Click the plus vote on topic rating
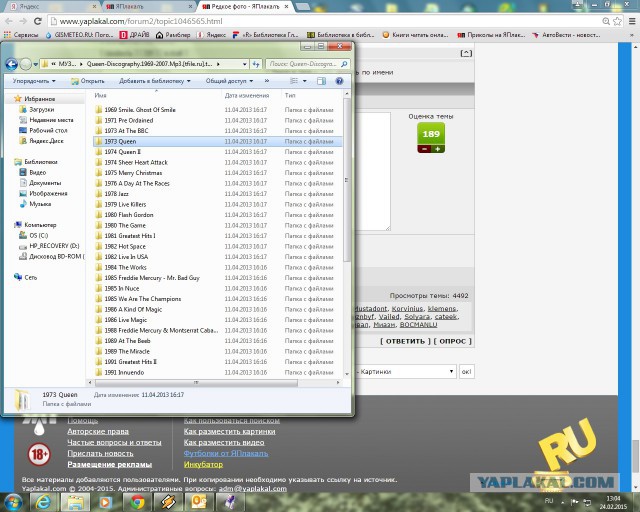Screen dimensions: 640x512 pos(438,149)
